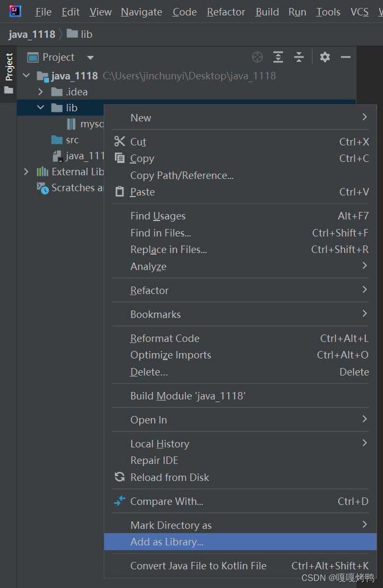
Task: Click the Compare With arrows icon
Action: 119,501
